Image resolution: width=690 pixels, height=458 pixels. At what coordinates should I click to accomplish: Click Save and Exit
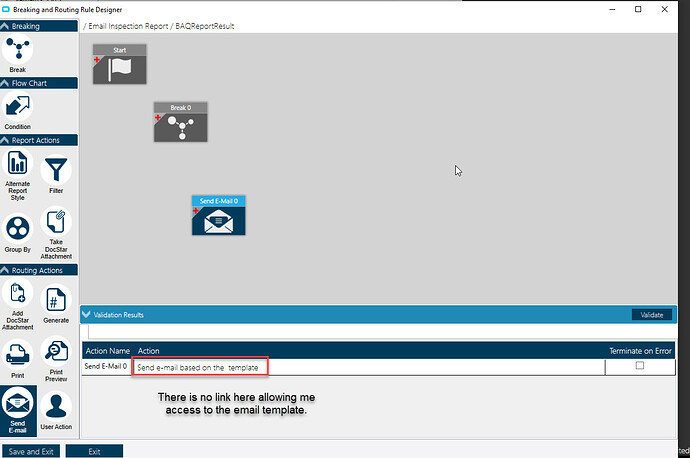pyautogui.click(x=31, y=451)
